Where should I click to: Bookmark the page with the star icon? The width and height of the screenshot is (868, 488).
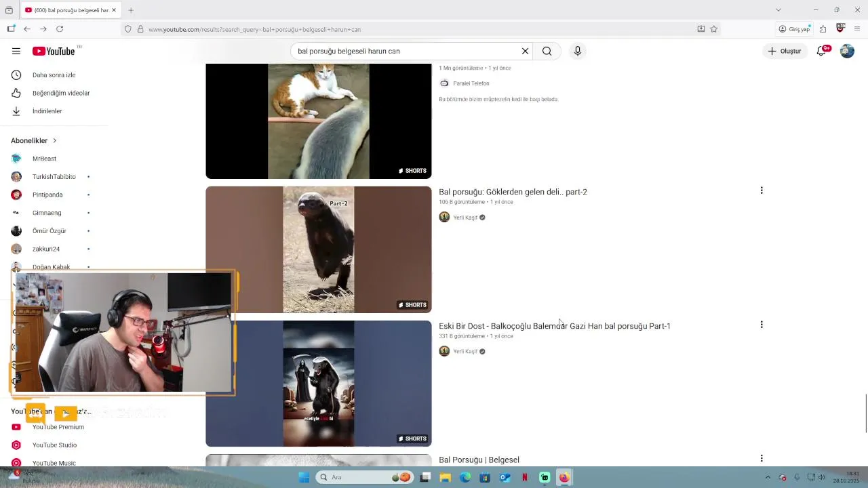[x=713, y=29]
